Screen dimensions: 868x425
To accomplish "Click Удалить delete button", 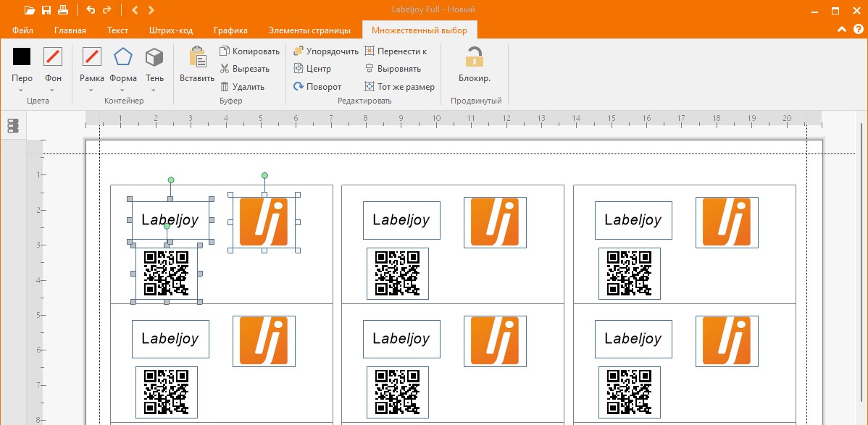I will click(x=242, y=86).
